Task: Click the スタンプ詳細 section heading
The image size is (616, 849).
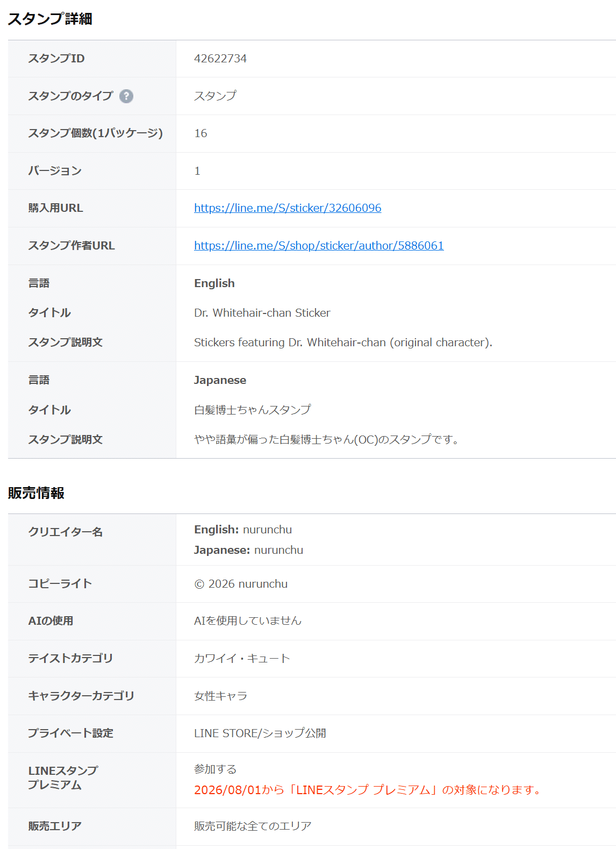Action: 50,19
